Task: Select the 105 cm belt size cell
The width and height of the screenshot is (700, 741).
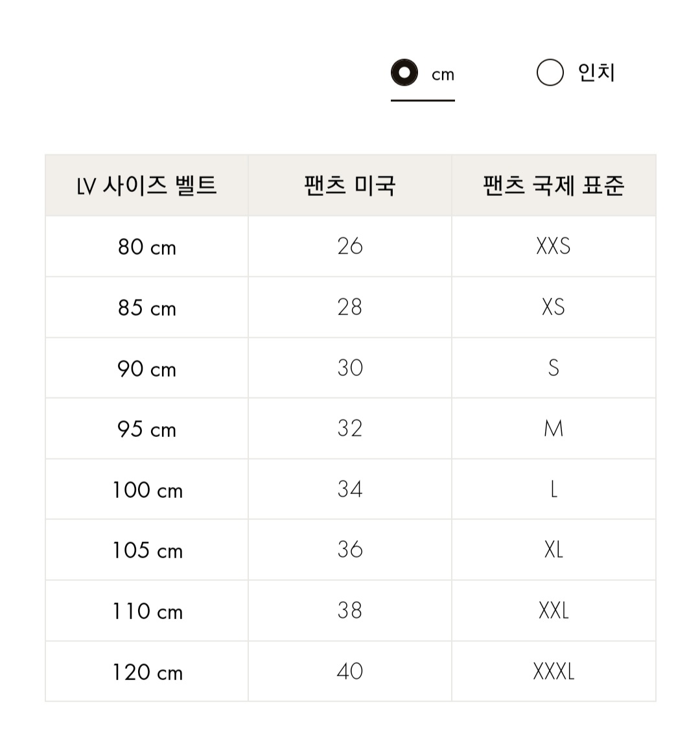Action: click(147, 550)
